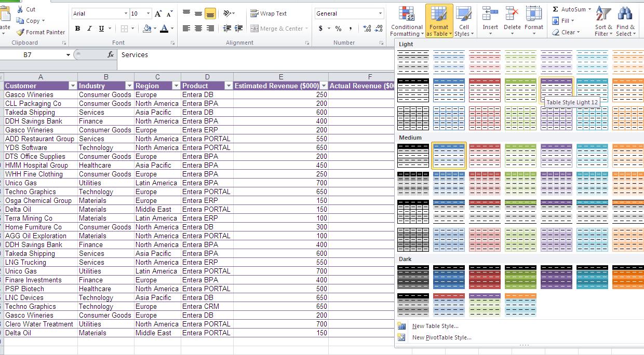Open the font size dropdown
The width and height of the screenshot is (644, 355).
coord(149,13)
